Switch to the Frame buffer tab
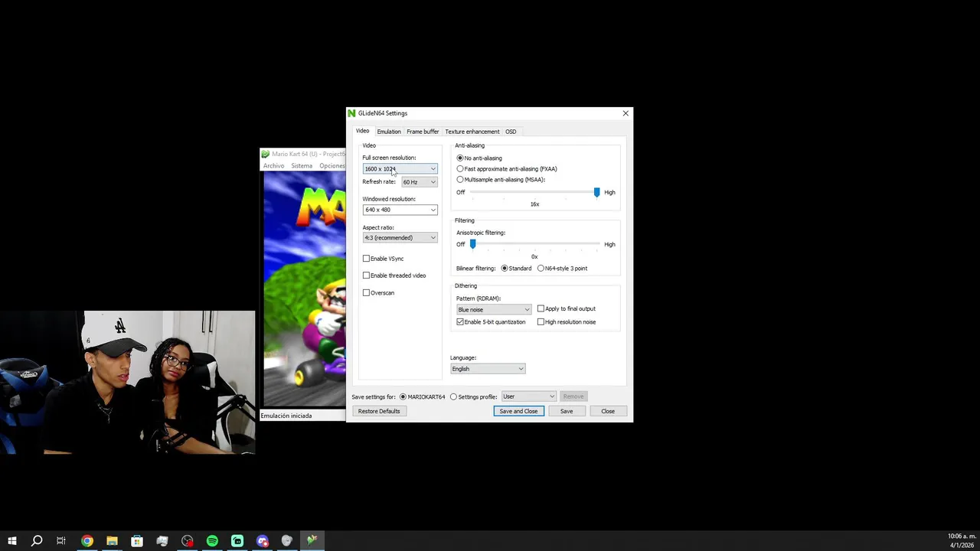Viewport: 980px width, 551px height. point(423,132)
